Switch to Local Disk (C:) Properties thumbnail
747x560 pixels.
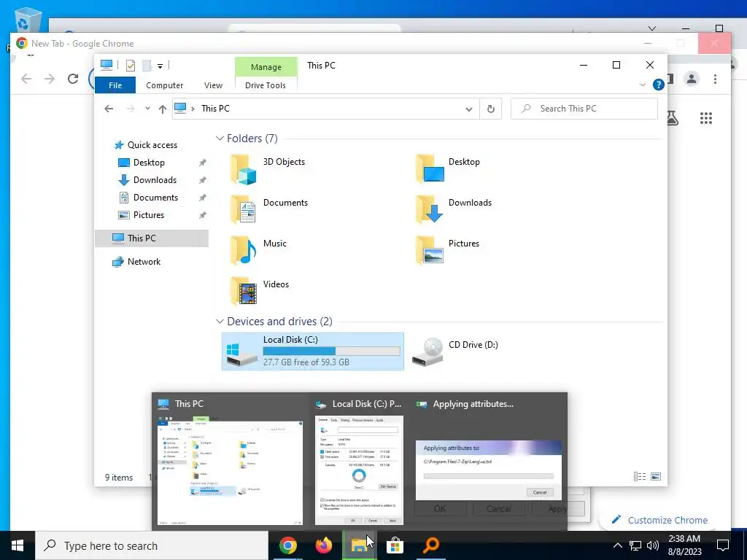(x=359, y=462)
